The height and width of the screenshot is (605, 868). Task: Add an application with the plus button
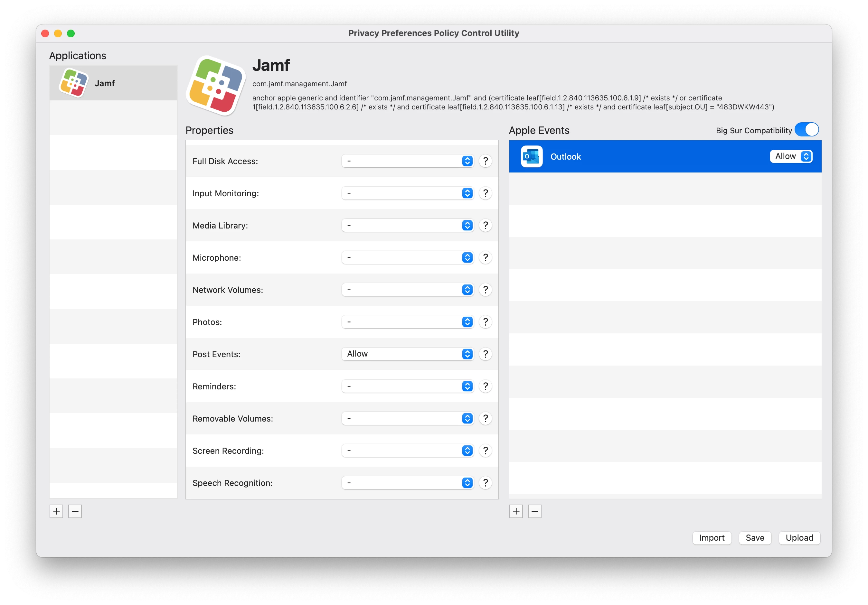(x=56, y=511)
